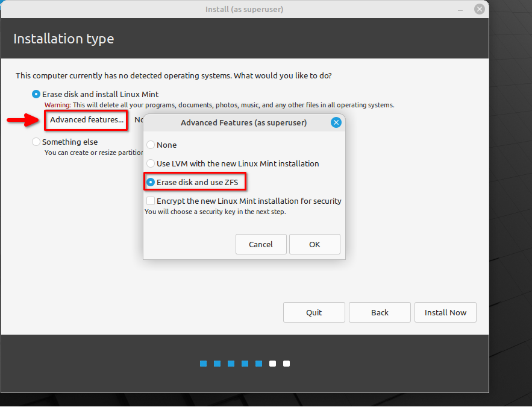The image size is (532, 407).
Task: Minimize the Install window
Action: (460, 10)
